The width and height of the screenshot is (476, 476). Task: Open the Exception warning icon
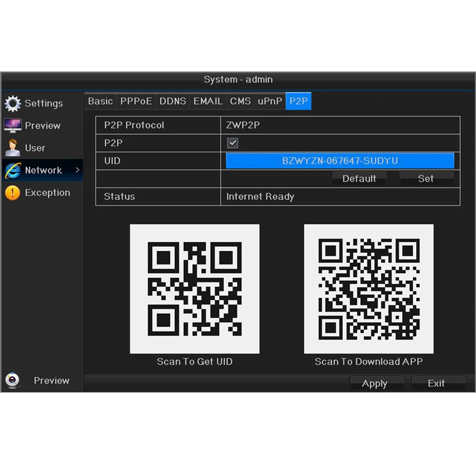point(13,193)
